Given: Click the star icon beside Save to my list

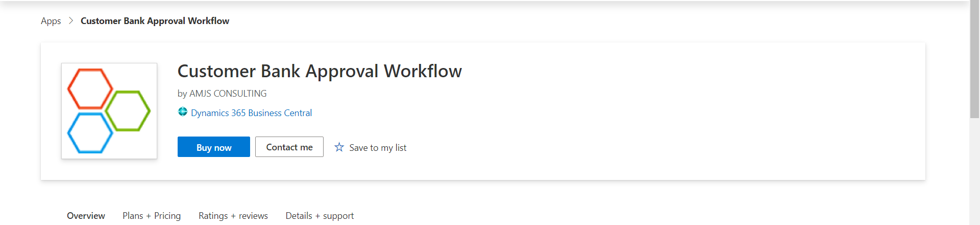Looking at the screenshot, I should [x=339, y=147].
